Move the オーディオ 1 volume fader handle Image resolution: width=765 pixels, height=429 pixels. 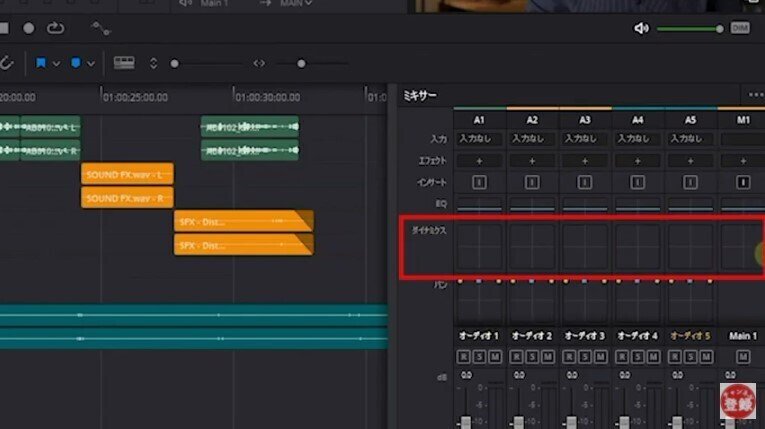466,423
